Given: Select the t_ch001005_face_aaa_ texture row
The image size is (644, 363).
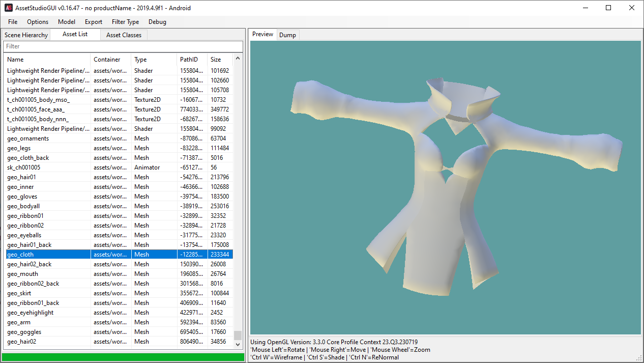Looking at the screenshot, I should [x=119, y=109].
